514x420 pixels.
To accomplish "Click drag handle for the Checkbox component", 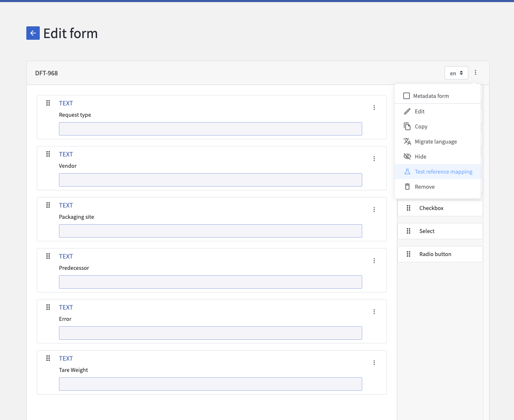I will (x=409, y=208).
